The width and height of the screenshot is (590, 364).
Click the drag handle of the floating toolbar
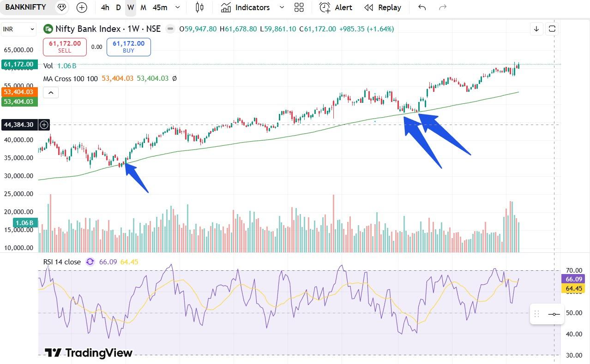tap(536, 314)
